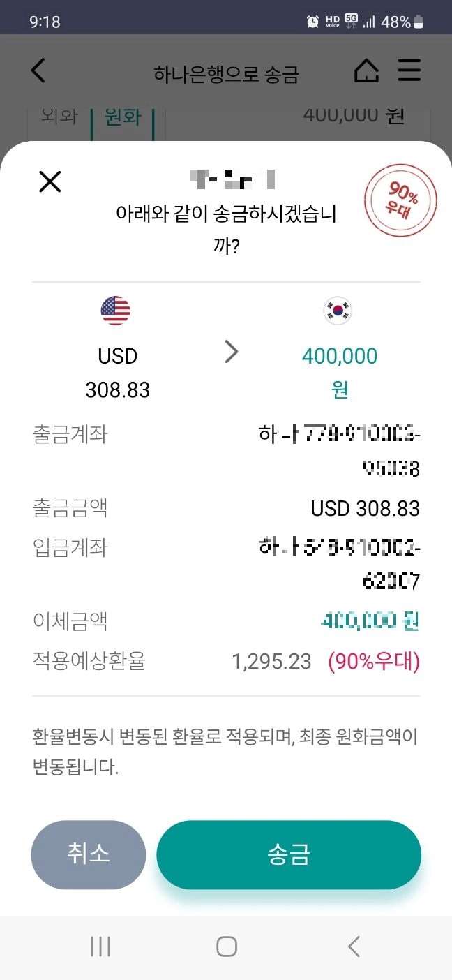Image resolution: width=452 pixels, height=980 pixels.
Task: Go back using the title bar back arrow
Action: point(37,70)
